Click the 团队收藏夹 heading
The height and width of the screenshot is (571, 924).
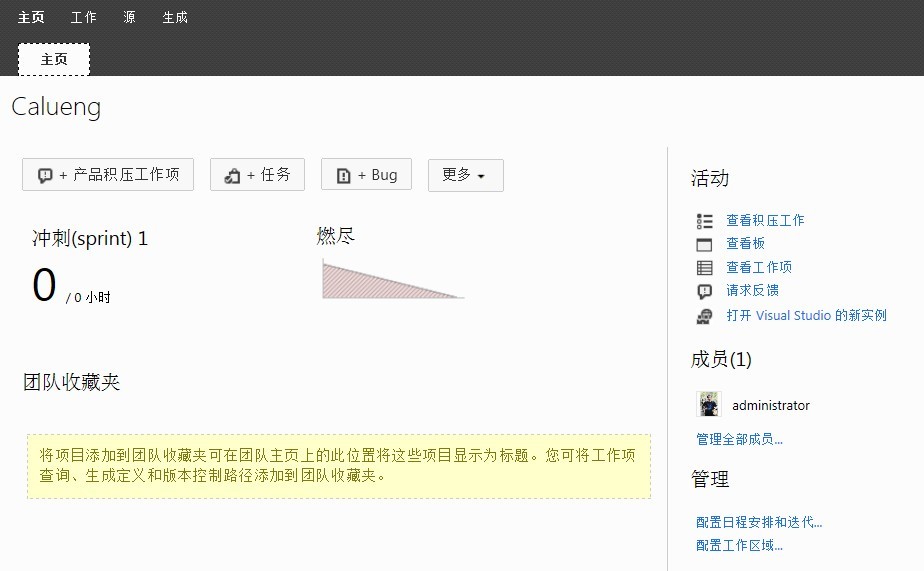click(x=71, y=382)
